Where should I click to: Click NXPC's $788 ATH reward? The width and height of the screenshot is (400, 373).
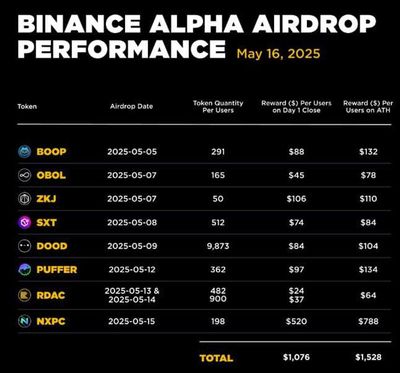368,321
